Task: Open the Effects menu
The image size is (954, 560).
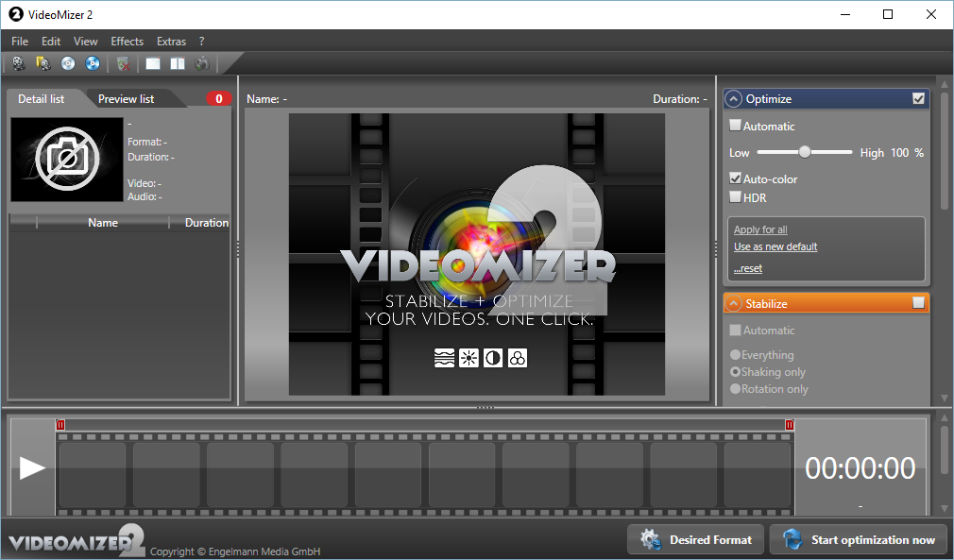Action: [x=128, y=42]
